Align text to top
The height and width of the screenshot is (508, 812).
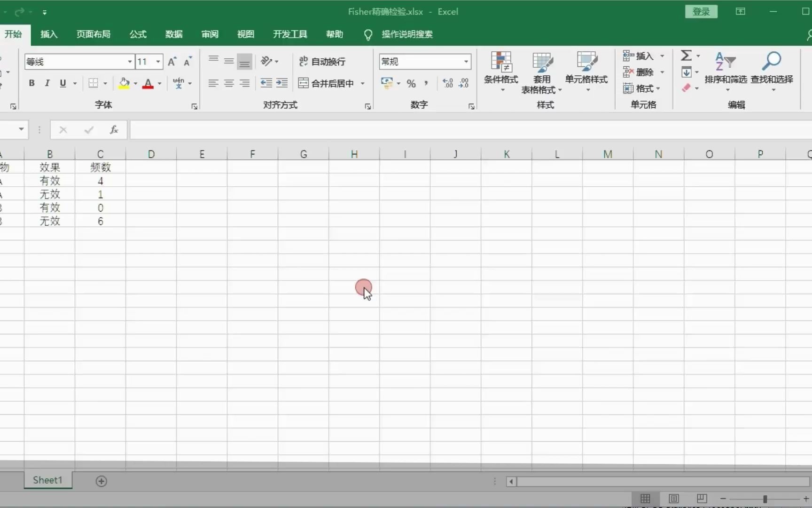(213, 61)
